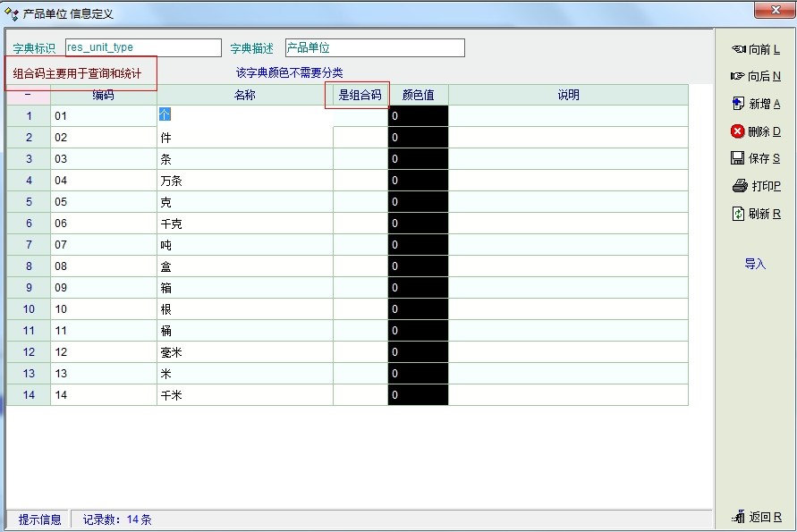Select row number 8 header for 盒
Image resolution: width=797 pixels, height=532 pixels.
point(29,266)
